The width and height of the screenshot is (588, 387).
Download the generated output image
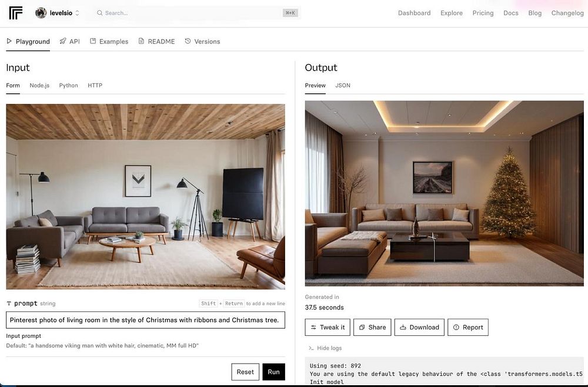pyautogui.click(x=419, y=327)
